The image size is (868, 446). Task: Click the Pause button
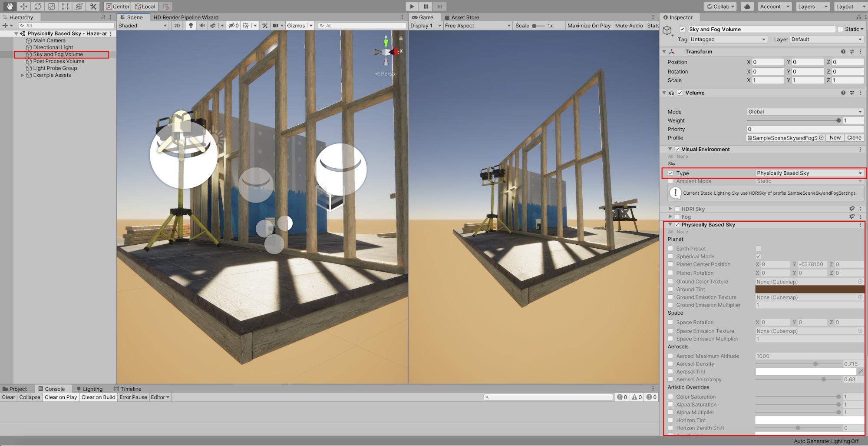point(426,7)
